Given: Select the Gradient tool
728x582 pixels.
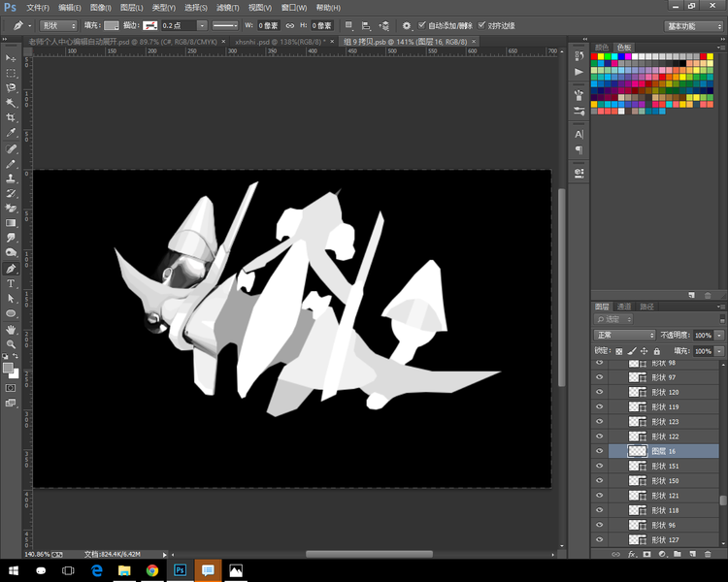Looking at the screenshot, I should click(11, 223).
